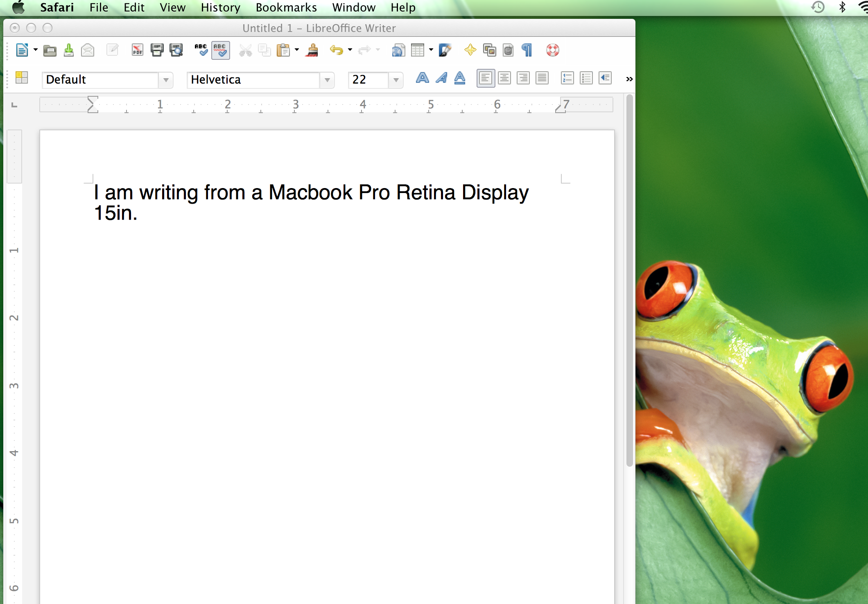
Task: Open the Bookmarks menu
Action: point(286,7)
